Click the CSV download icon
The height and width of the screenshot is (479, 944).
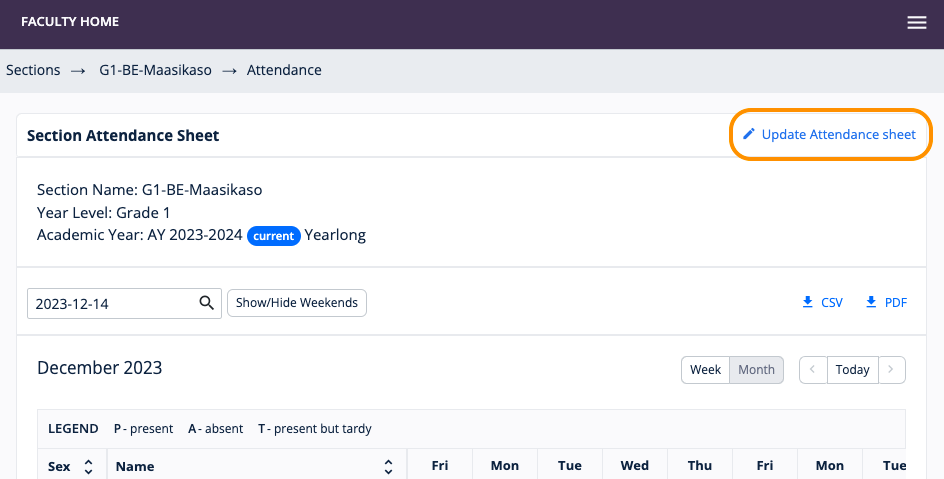tap(808, 302)
